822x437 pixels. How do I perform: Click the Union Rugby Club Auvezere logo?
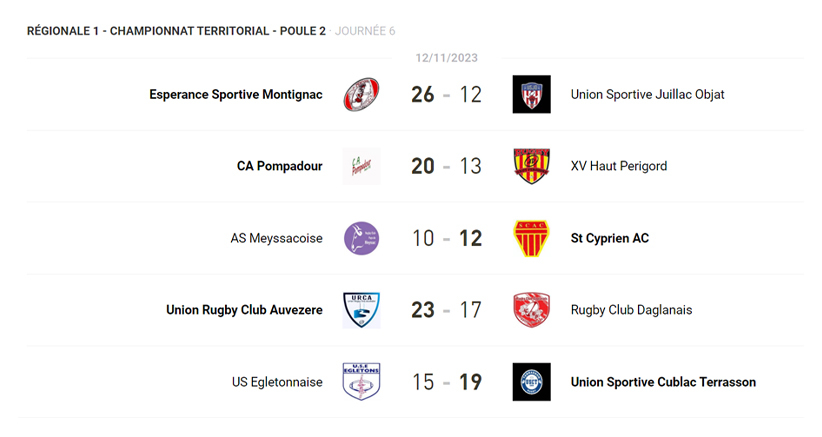coord(361,310)
